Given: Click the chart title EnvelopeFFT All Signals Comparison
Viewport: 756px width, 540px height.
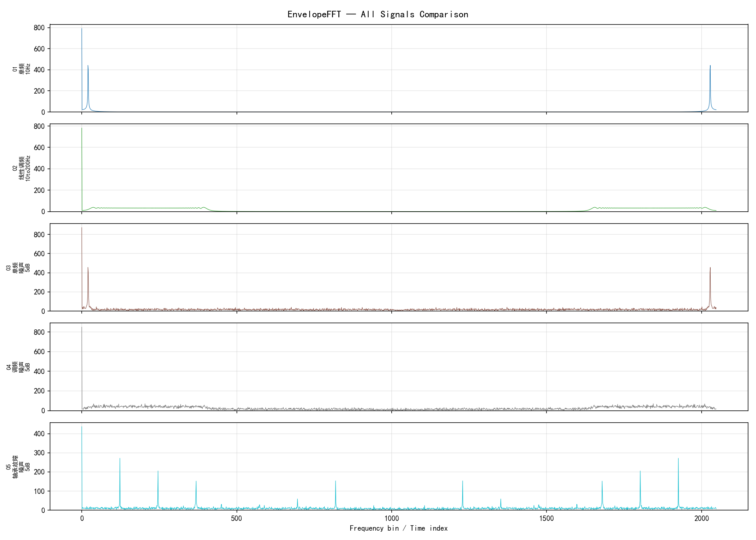Looking at the screenshot, I should pyautogui.click(x=378, y=14).
